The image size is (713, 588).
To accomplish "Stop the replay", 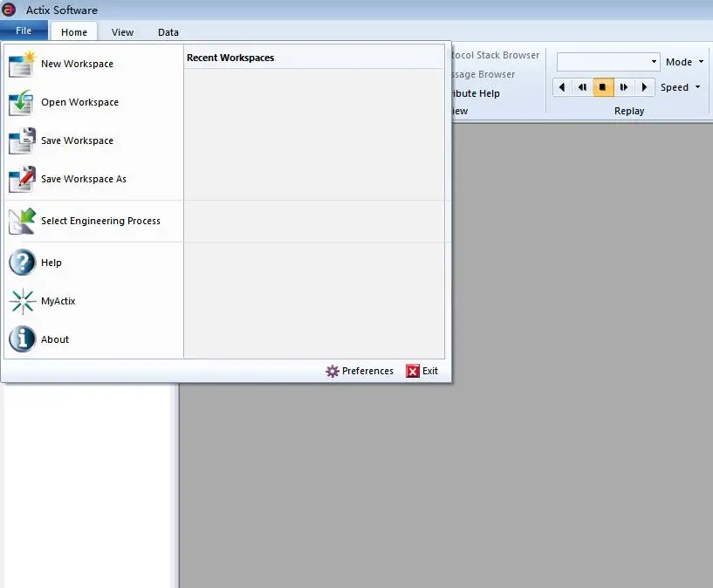I will pyautogui.click(x=603, y=87).
